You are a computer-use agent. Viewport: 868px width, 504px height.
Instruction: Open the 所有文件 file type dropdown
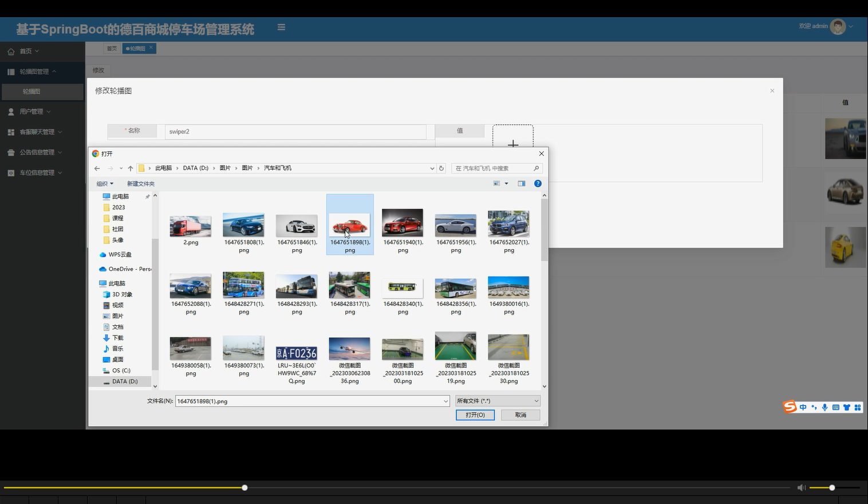(x=498, y=401)
